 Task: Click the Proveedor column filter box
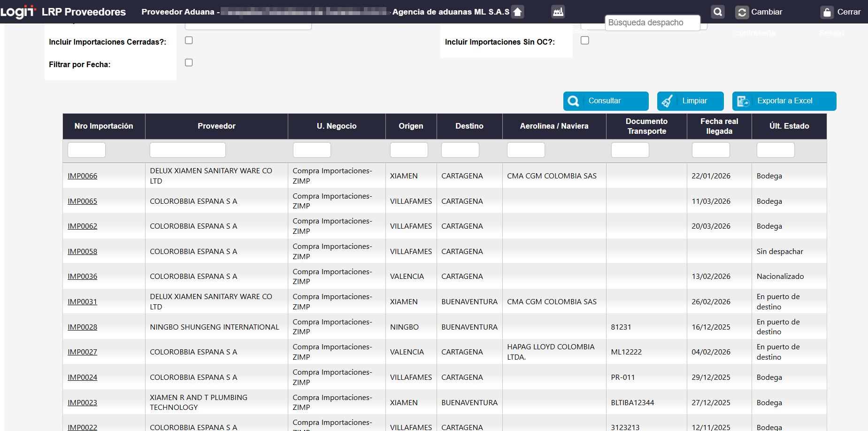pos(187,150)
